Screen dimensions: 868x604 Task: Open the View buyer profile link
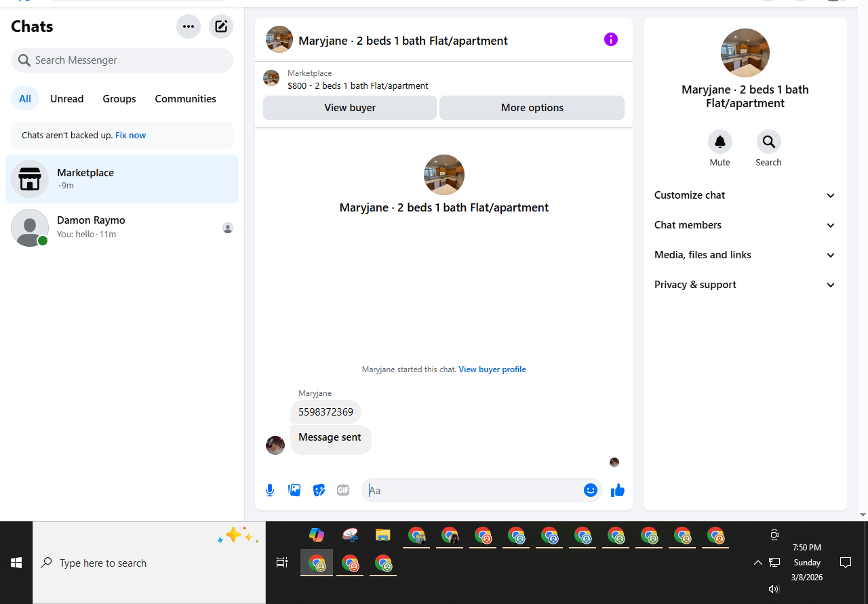[x=492, y=369]
